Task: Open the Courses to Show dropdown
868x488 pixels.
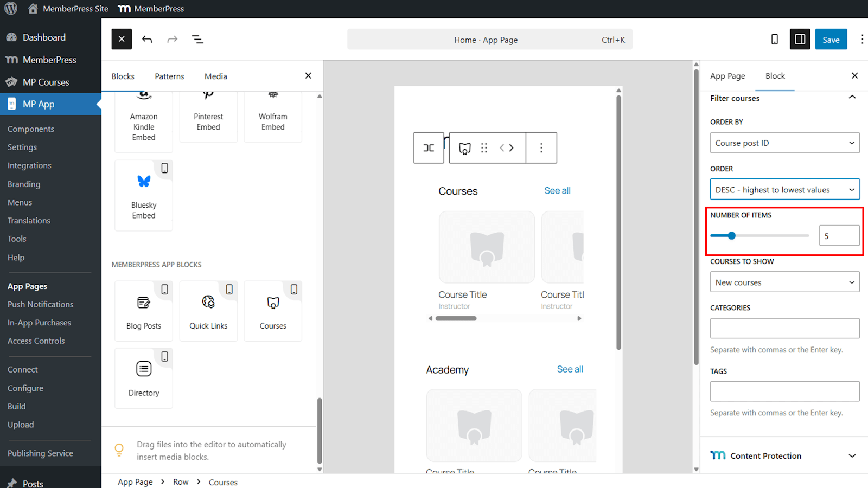Action: (x=784, y=282)
